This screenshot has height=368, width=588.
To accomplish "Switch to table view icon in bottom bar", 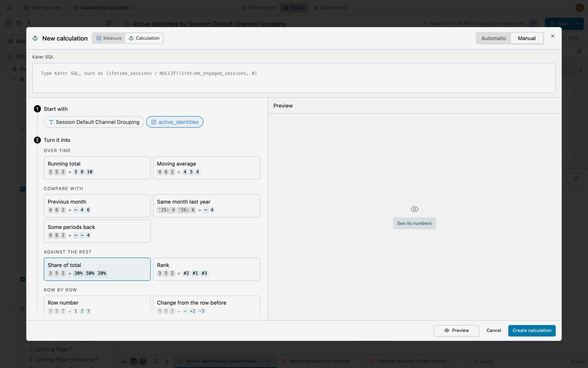I will coord(134,361).
